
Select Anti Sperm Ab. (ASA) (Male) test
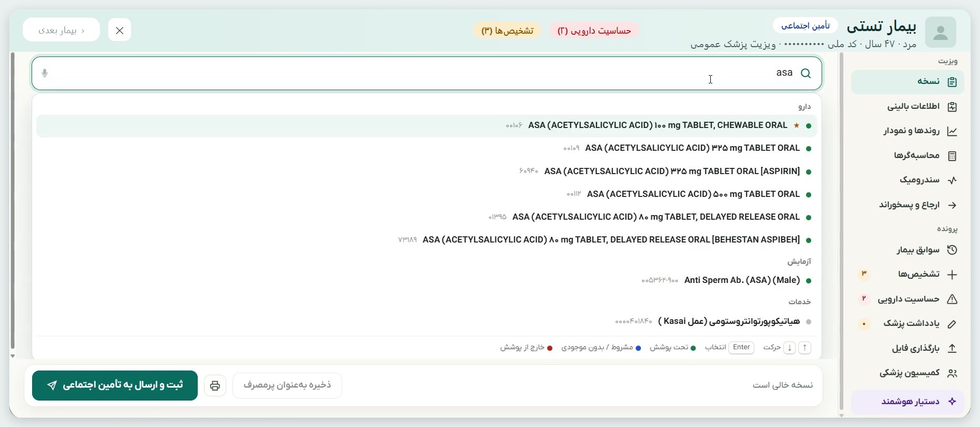pos(427,280)
